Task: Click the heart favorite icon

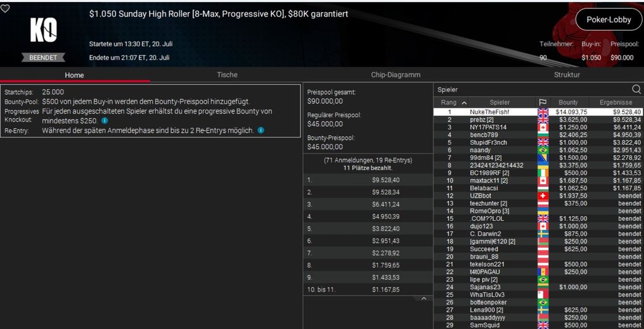Action: 5,8
